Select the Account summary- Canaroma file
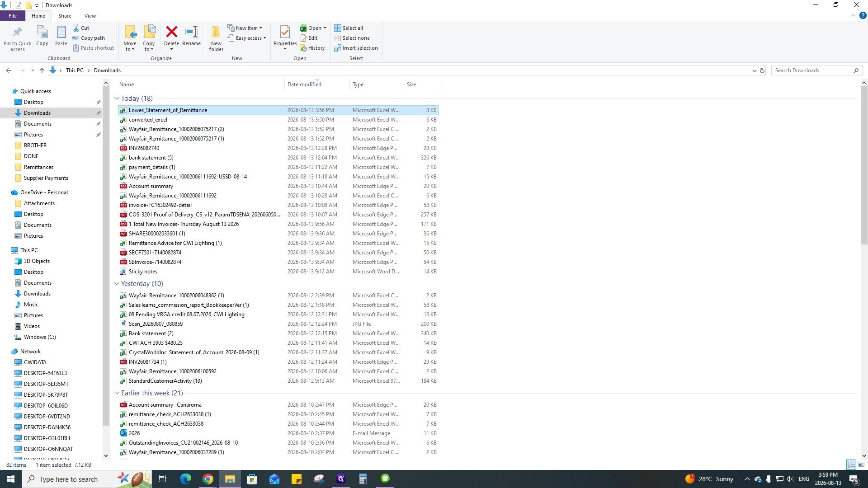The width and height of the screenshot is (868, 488). pos(278,405)
